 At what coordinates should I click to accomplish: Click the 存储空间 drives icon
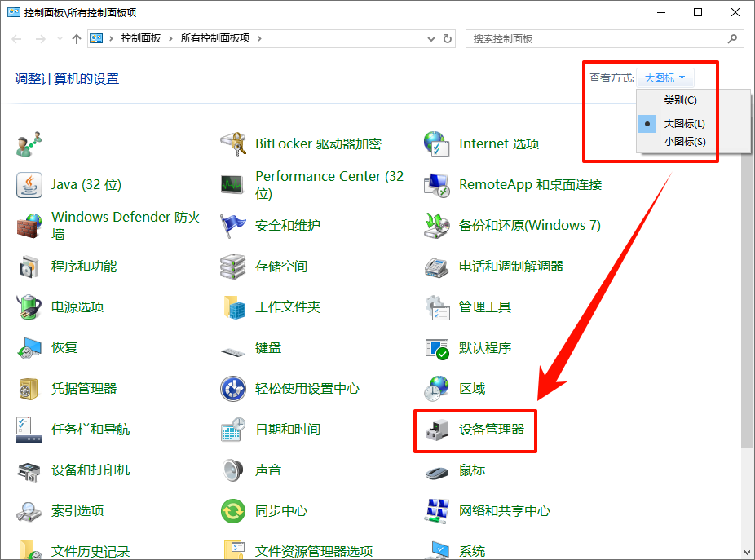pos(233,267)
